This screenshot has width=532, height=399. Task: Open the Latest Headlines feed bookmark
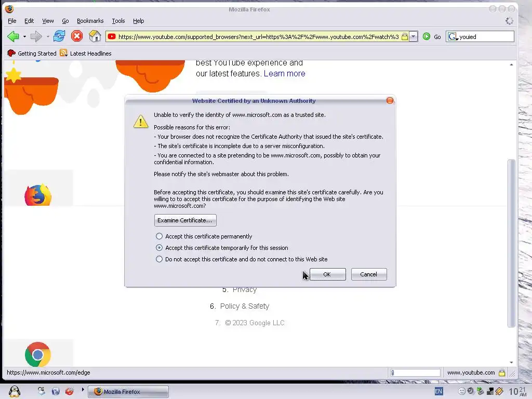(x=86, y=54)
